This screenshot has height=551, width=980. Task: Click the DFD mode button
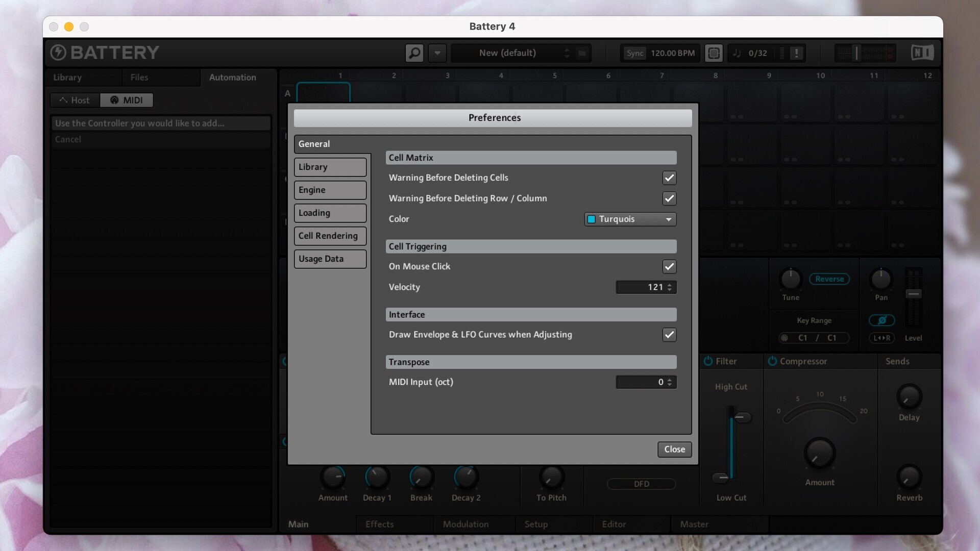click(642, 484)
